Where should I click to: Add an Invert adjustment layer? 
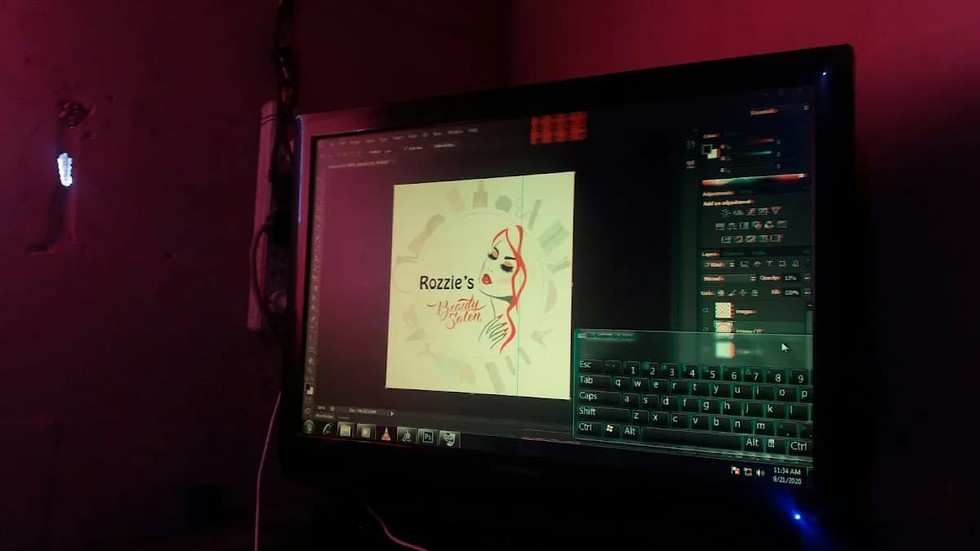click(726, 238)
